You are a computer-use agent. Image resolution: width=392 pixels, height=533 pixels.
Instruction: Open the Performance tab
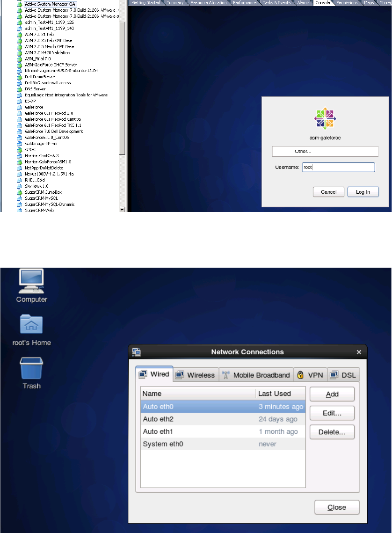(245, 3)
